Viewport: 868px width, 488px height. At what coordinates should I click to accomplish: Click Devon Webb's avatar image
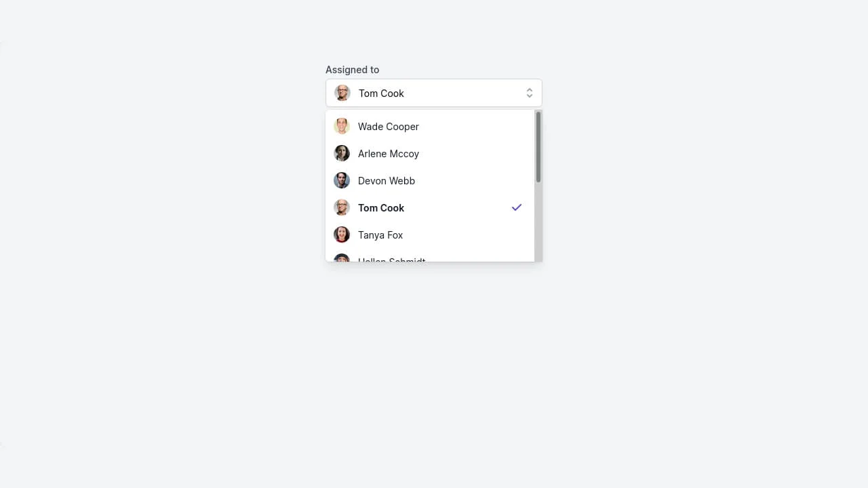click(x=341, y=180)
